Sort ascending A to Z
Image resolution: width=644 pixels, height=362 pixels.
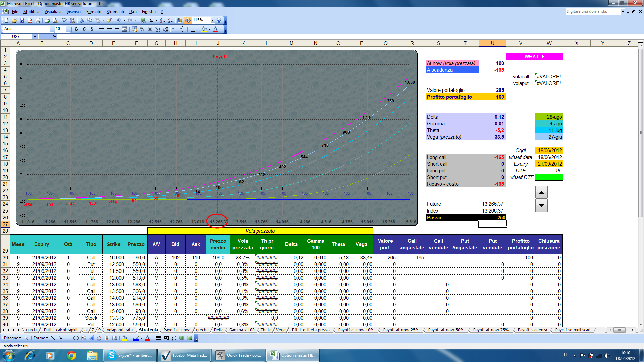click(162, 20)
